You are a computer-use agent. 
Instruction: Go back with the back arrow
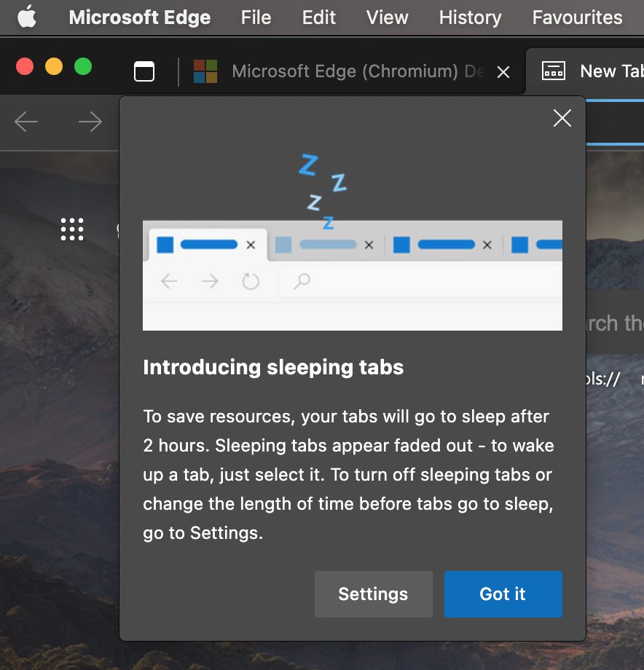[x=26, y=122]
